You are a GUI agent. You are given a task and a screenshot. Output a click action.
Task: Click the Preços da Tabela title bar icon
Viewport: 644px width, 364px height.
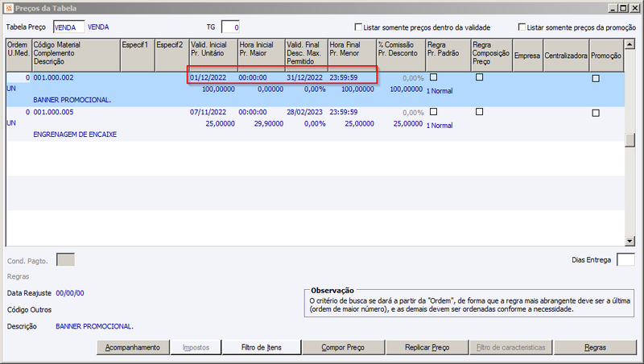tap(9, 8)
